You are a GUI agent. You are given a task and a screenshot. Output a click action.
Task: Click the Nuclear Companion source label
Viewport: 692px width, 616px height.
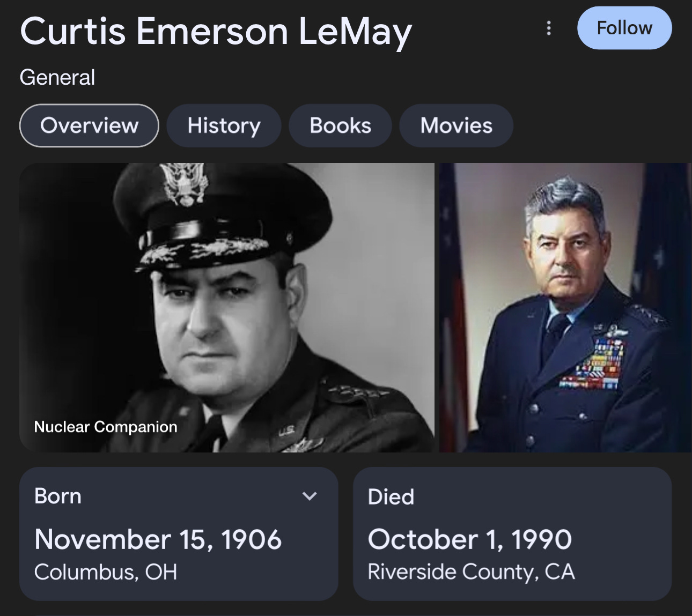tap(106, 427)
